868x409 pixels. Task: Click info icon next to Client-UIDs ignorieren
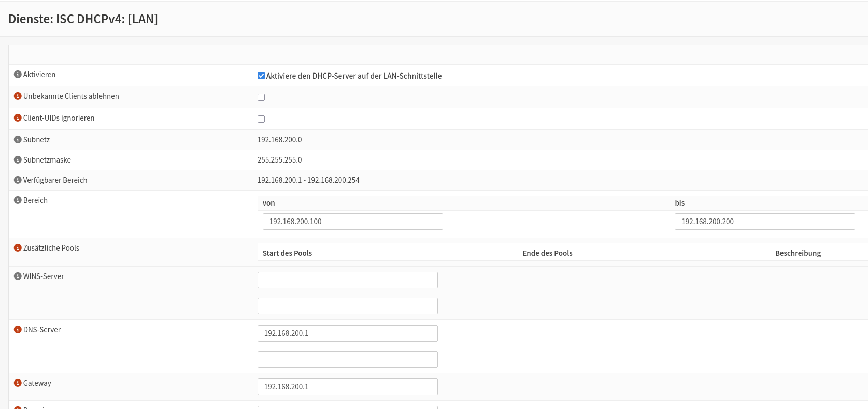(18, 118)
